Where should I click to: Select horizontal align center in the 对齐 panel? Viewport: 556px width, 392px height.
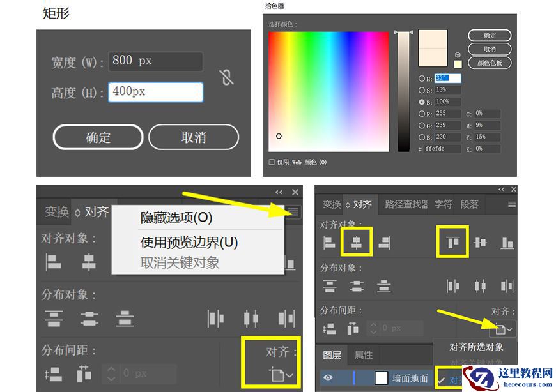click(x=356, y=243)
